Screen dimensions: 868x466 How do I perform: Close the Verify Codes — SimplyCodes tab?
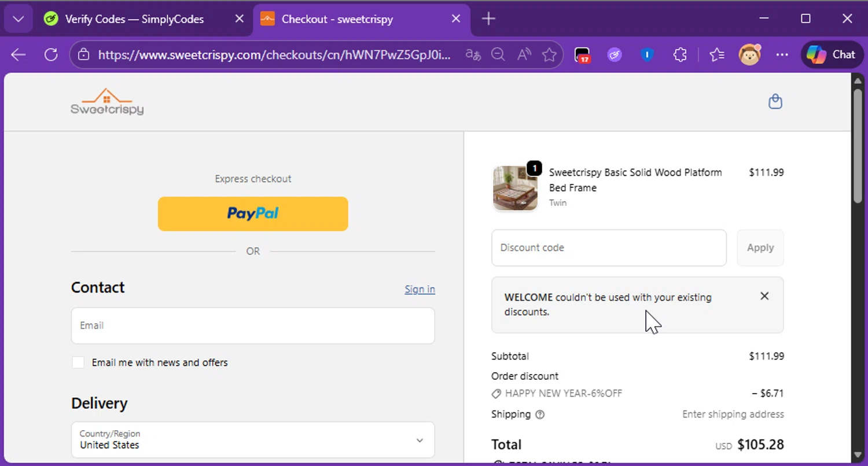[239, 19]
